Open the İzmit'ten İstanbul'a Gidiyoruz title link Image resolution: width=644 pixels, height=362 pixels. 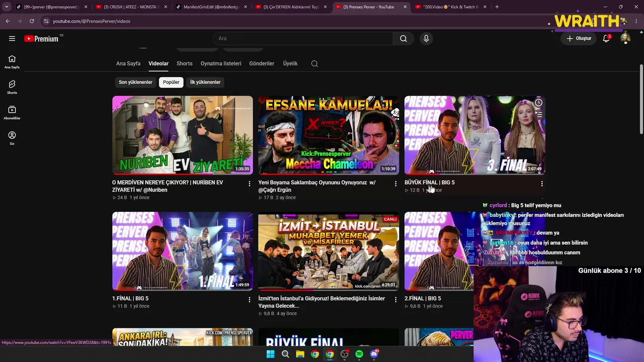321,302
